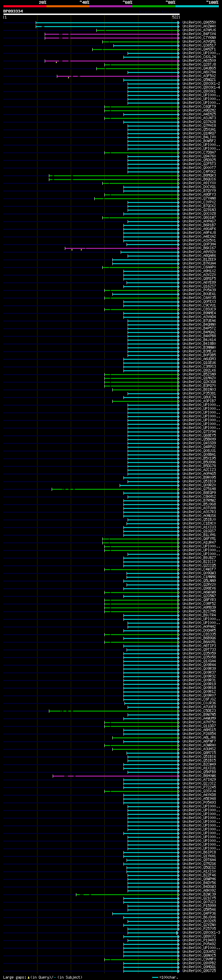This screenshot has height=980, width=222.
Task: Select hit label UniRef100_A4EMZ5
Action: pyautogui.click(x=199, y=114)
